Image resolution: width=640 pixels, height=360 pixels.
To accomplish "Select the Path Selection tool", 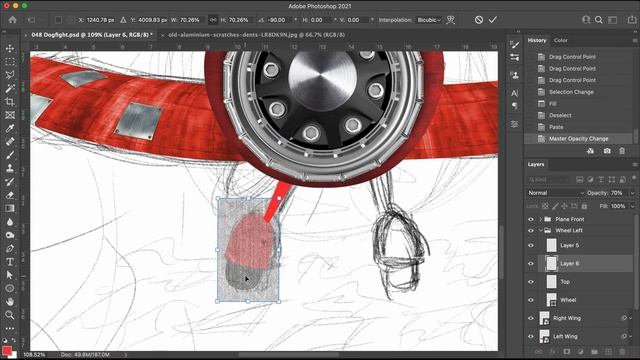I will 10,275.
